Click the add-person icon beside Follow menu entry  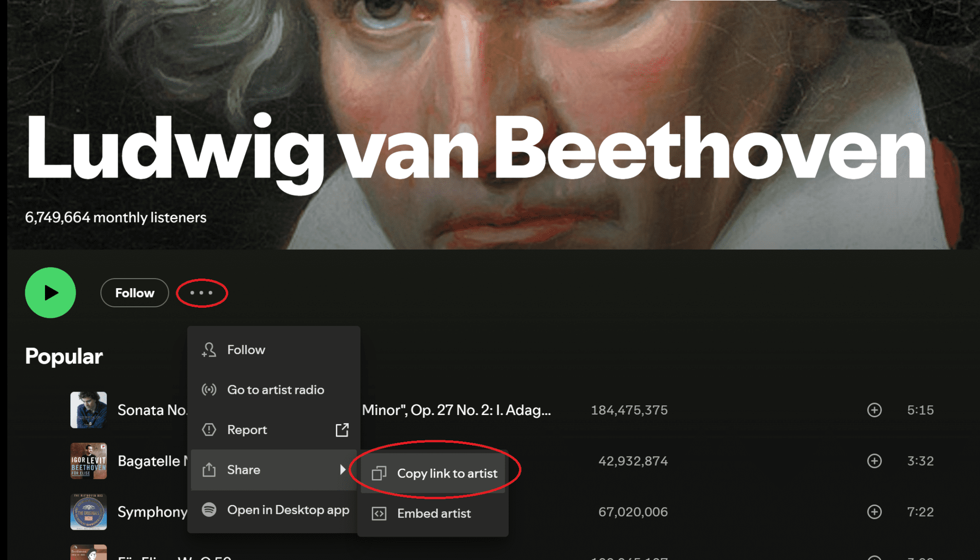point(209,349)
